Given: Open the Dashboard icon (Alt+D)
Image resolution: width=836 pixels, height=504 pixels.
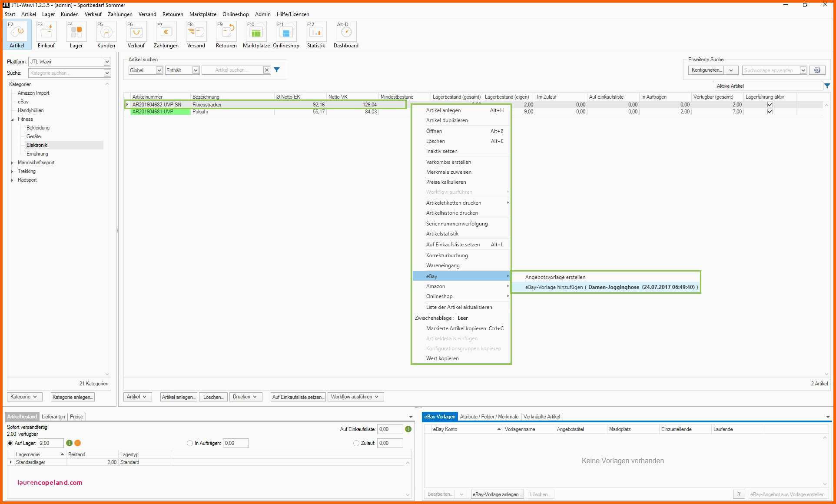Looking at the screenshot, I should (x=346, y=35).
